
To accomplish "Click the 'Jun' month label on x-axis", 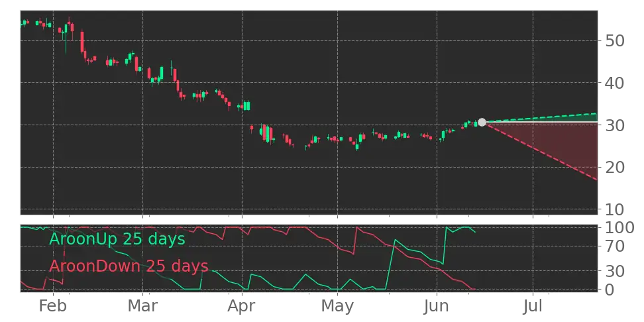I will [437, 306].
